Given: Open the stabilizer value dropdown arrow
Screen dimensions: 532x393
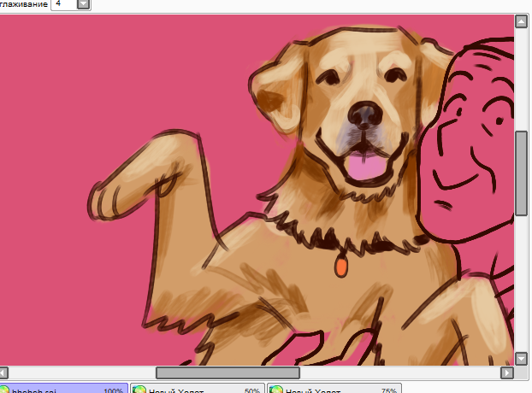Looking at the screenshot, I should (x=83, y=4).
